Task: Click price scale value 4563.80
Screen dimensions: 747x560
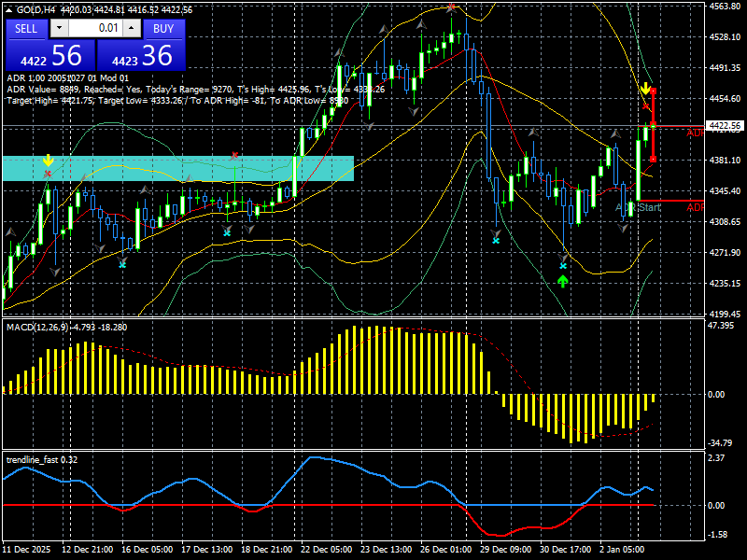Action: click(726, 7)
